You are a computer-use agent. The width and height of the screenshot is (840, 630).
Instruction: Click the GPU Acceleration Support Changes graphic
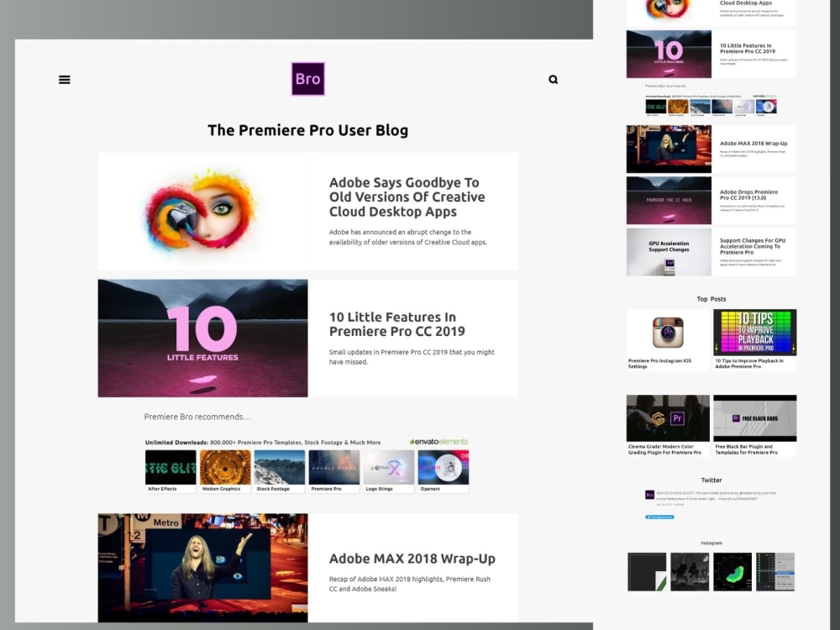pos(668,251)
